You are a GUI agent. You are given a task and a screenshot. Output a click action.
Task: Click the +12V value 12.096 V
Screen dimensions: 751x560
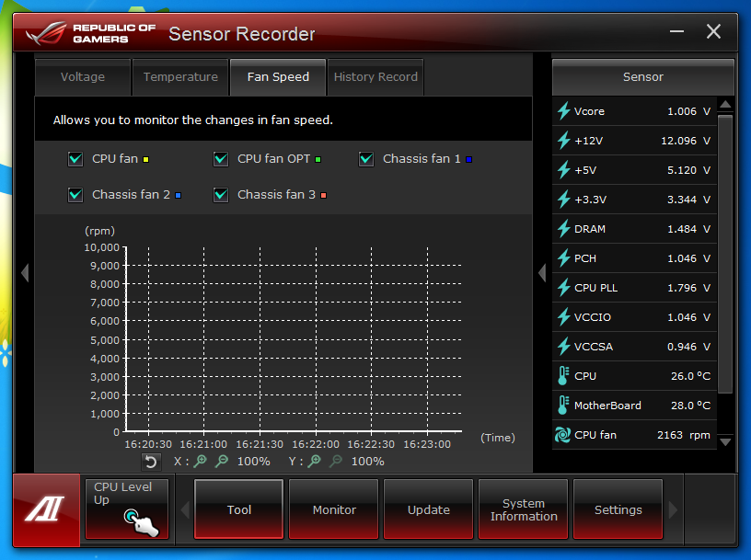(x=686, y=141)
